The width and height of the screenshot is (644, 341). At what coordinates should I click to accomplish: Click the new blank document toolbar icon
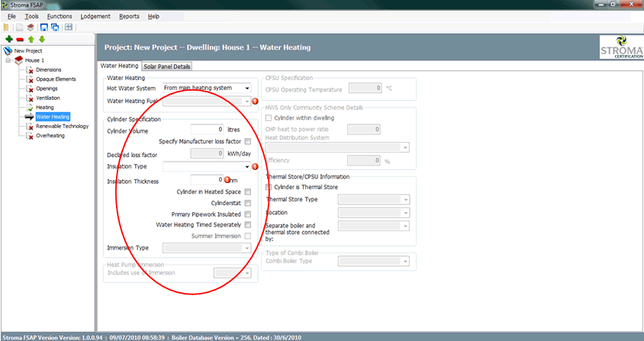[x=19, y=27]
